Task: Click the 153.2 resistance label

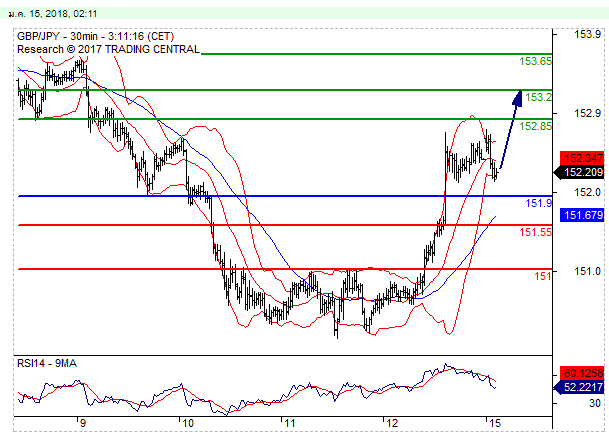Action: pos(538,97)
